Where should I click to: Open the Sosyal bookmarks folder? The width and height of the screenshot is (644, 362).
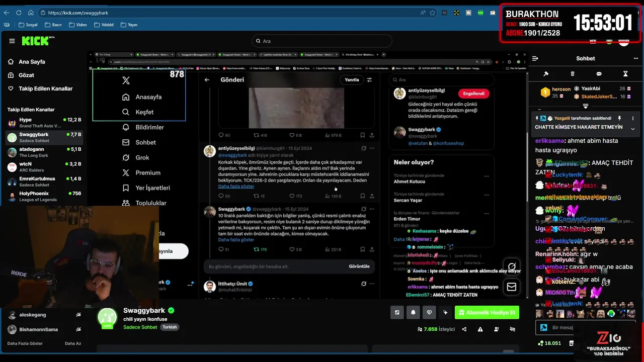pos(28,25)
